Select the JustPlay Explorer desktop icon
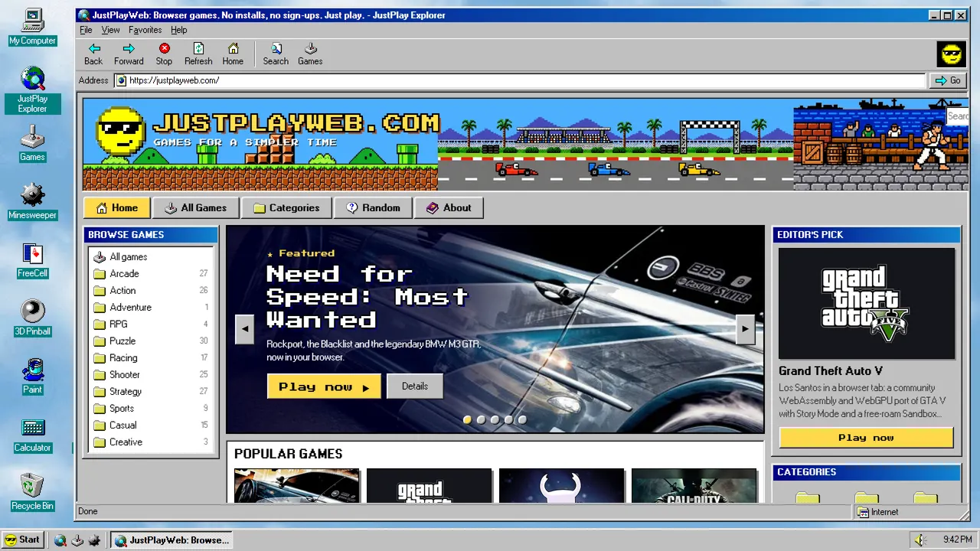This screenshot has width=980, height=551. tap(32, 90)
